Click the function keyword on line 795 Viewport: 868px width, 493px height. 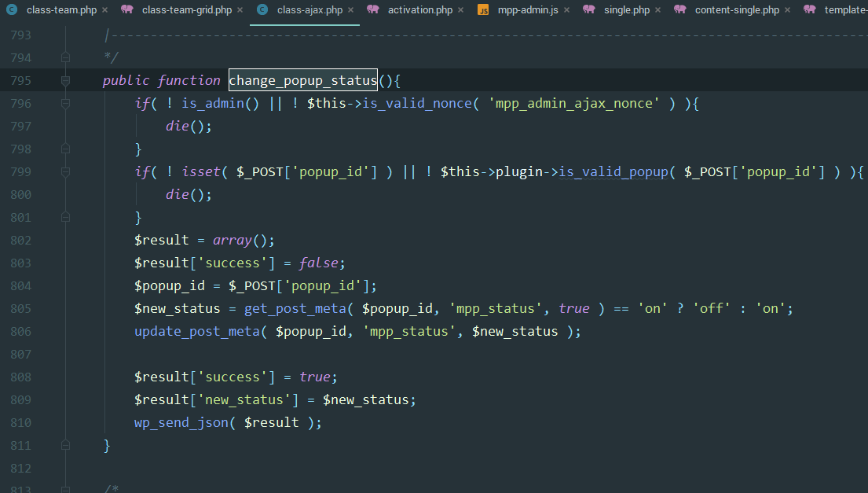pyautogui.click(x=189, y=80)
